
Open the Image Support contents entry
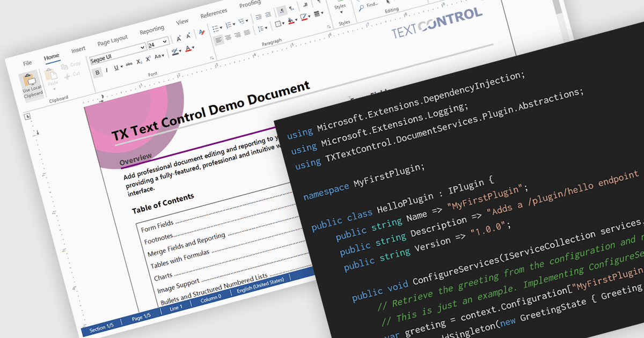click(x=178, y=286)
